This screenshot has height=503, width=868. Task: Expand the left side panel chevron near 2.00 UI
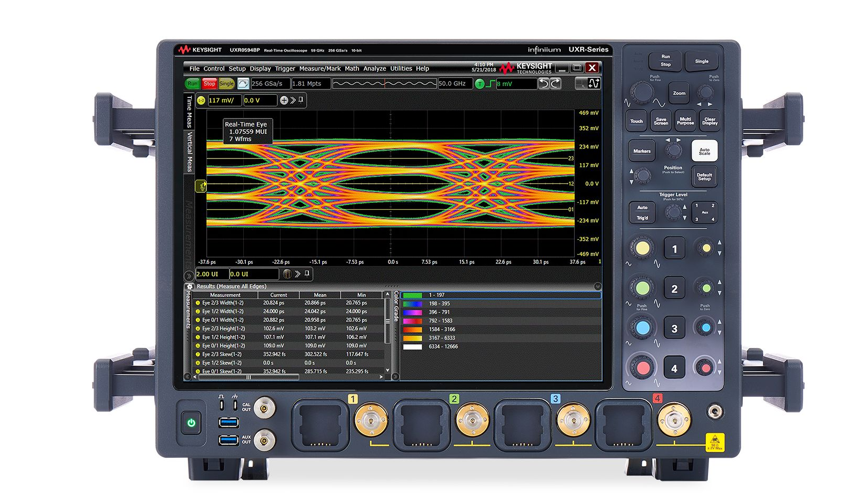coord(189,275)
